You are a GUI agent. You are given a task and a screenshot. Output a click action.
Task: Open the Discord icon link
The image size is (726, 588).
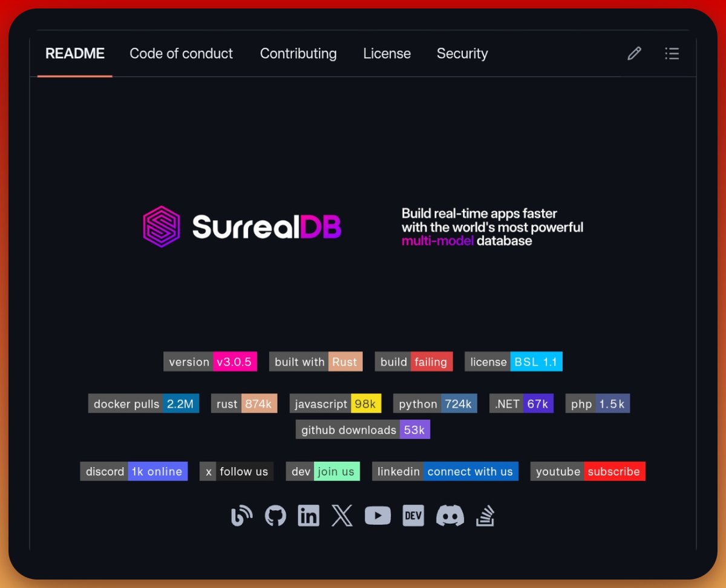coord(450,516)
